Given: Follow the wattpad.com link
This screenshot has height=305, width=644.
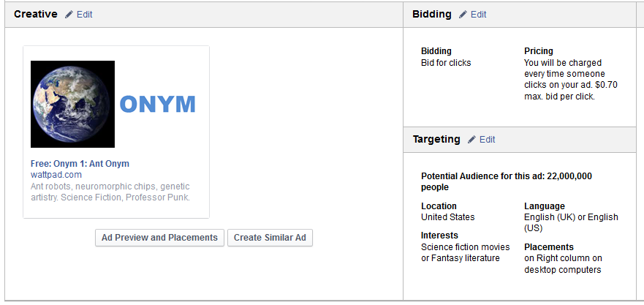Looking at the screenshot, I should [x=56, y=175].
